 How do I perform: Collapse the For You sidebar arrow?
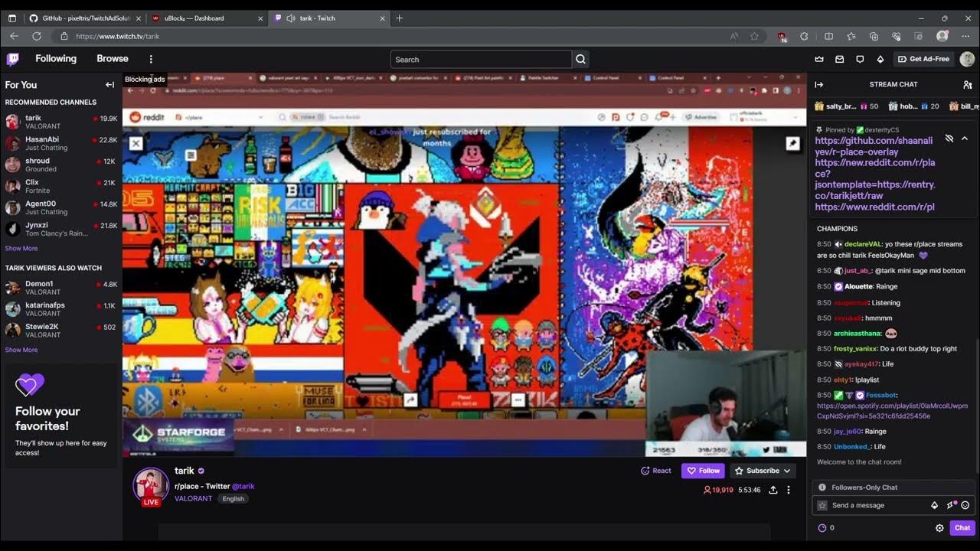coord(109,85)
